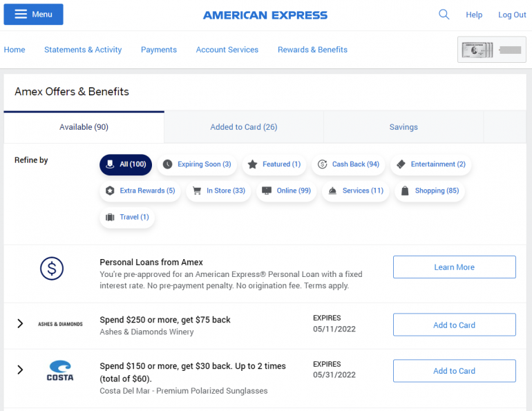Add the Costa offer to card
The image size is (532, 411).
coord(454,371)
